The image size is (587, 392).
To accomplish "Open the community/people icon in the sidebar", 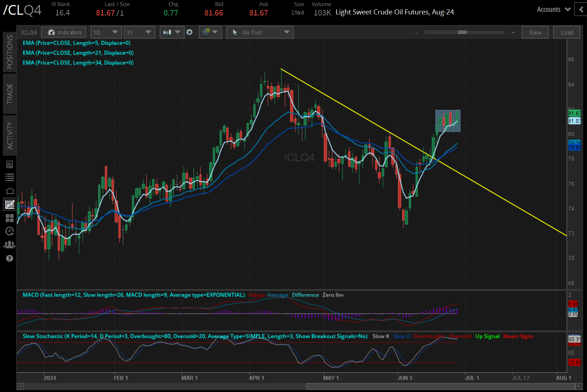I will [10, 244].
